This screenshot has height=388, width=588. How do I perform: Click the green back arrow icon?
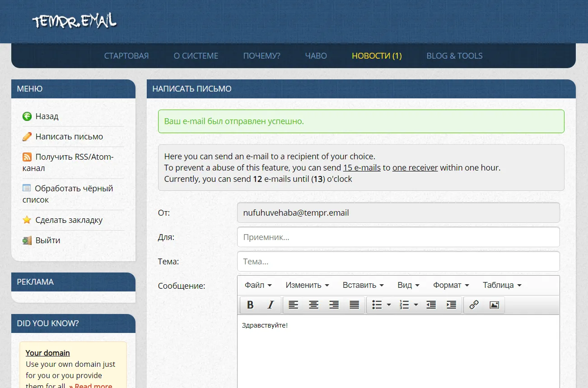27,116
